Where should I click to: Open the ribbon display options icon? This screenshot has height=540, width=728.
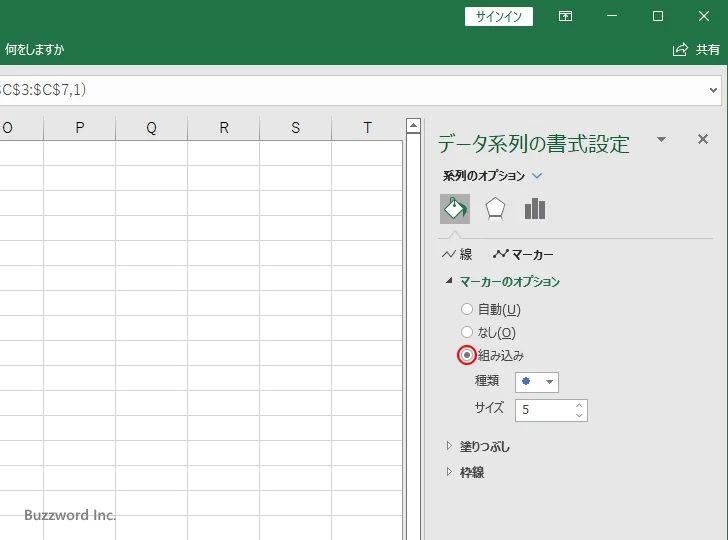[565, 16]
